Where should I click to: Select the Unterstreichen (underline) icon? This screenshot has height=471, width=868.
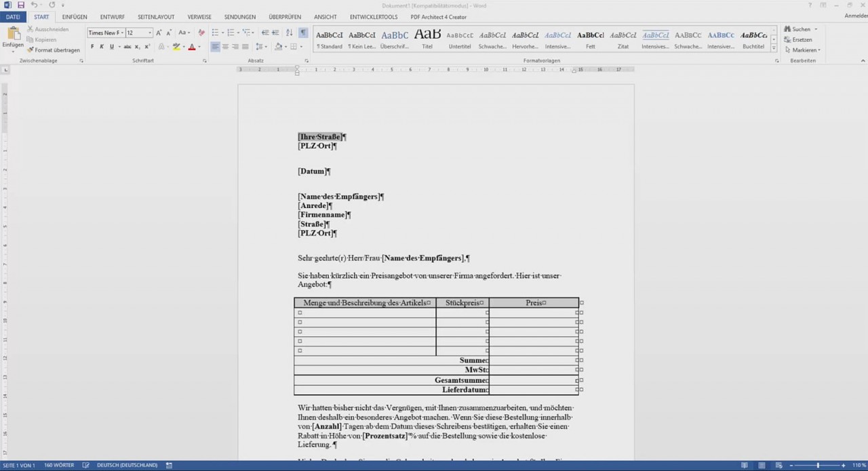tap(111, 47)
